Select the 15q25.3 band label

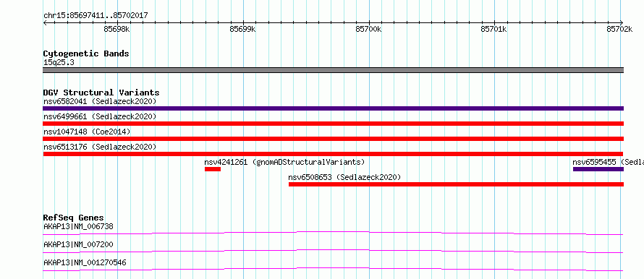coord(59,63)
